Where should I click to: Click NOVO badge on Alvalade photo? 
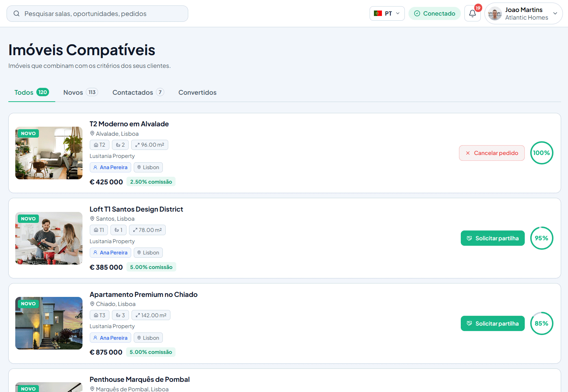tap(28, 134)
